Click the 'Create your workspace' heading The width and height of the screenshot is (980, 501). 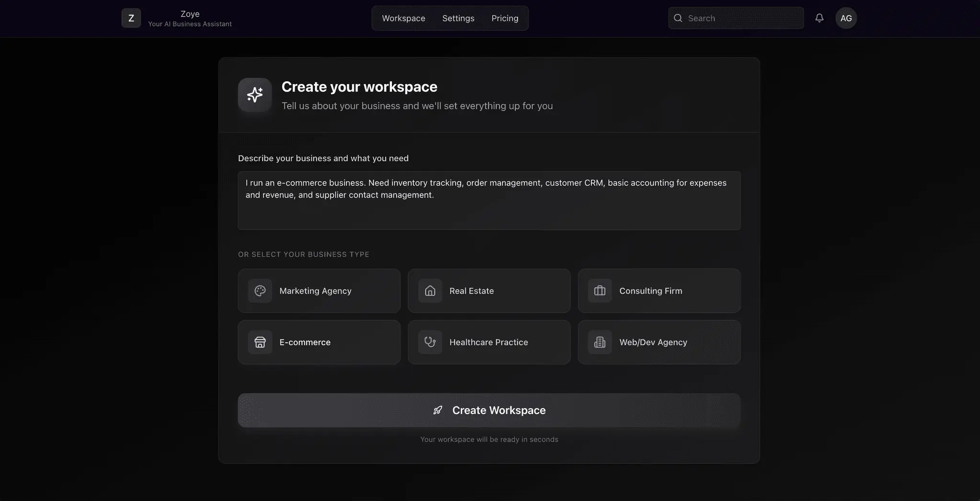[359, 87]
